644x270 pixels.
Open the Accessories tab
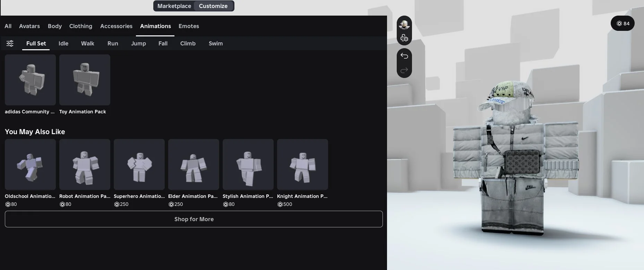point(116,26)
